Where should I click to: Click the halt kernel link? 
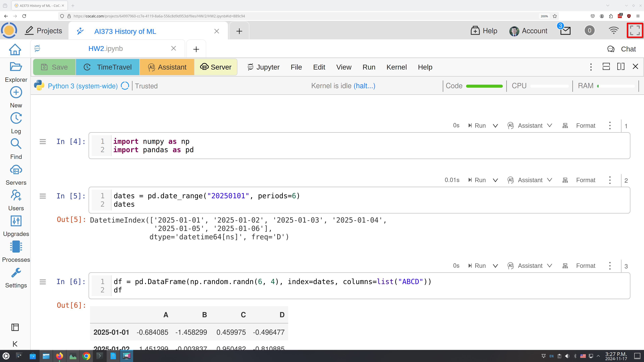[364, 86]
